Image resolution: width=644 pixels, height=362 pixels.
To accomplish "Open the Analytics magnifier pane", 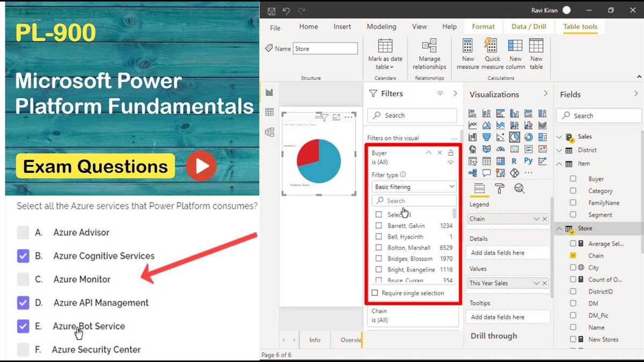I will point(519,188).
